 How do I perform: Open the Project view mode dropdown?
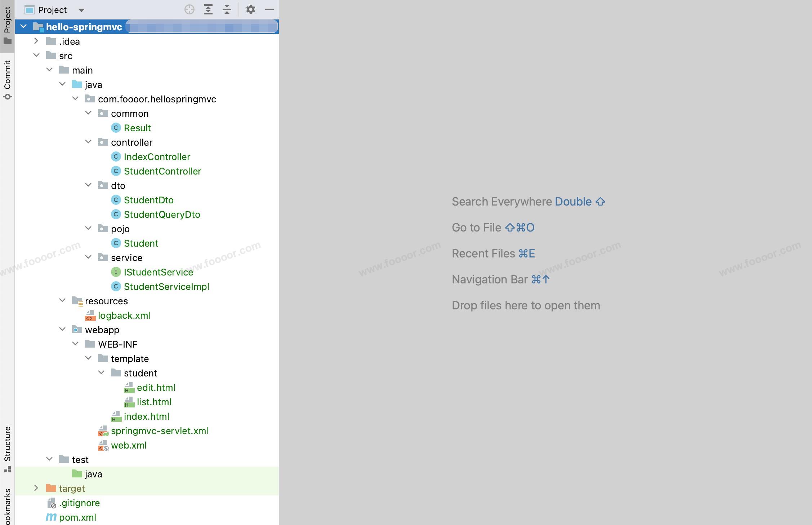pos(81,10)
